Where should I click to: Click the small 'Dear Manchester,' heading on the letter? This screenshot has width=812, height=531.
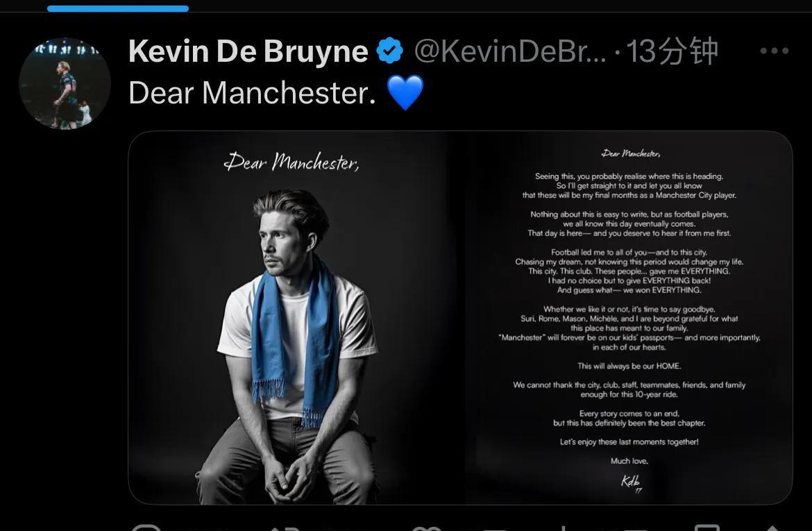(x=631, y=153)
